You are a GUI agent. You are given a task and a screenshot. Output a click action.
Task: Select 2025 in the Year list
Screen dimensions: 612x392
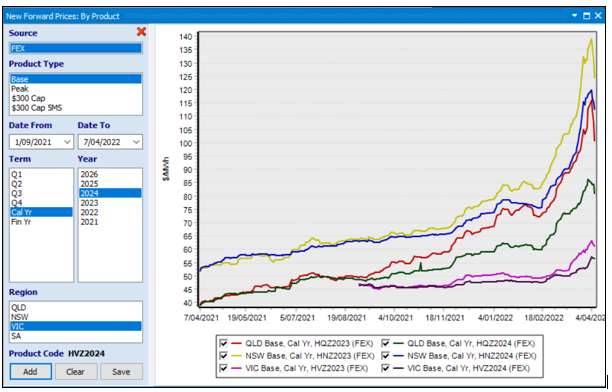[x=110, y=184]
